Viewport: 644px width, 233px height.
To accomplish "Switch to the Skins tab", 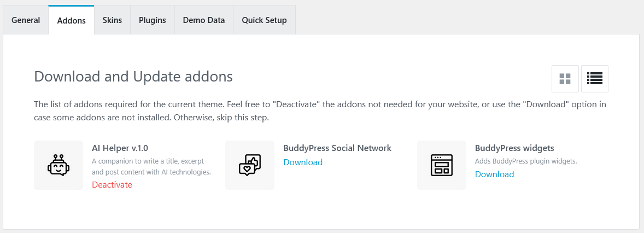I will pos(112,20).
